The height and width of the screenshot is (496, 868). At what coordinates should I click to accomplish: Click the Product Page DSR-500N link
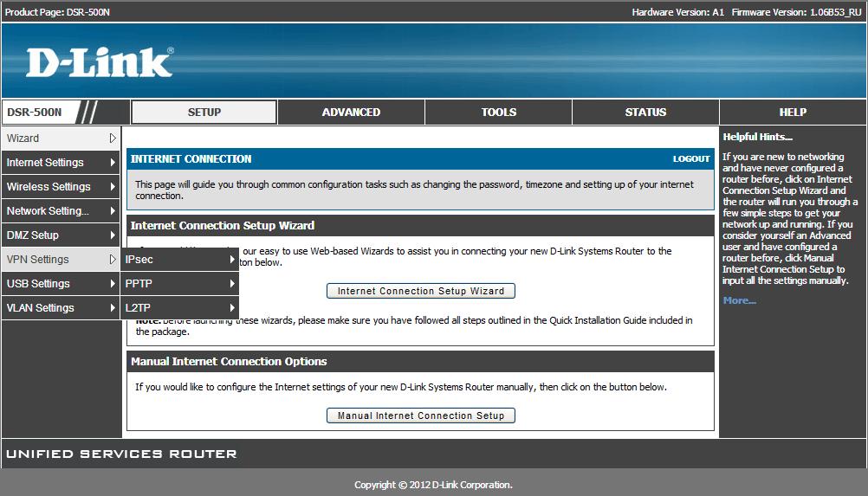[x=57, y=11]
